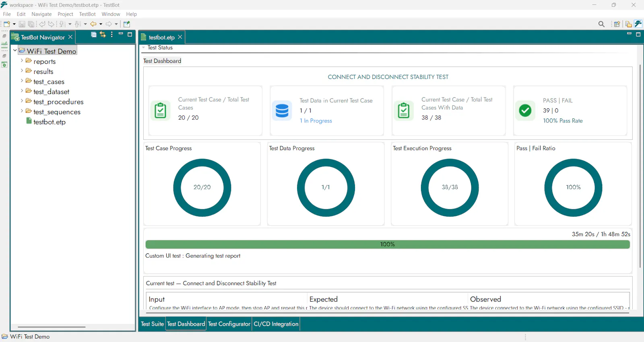
Task: Switch to the Test Suite tab
Action: (152, 324)
